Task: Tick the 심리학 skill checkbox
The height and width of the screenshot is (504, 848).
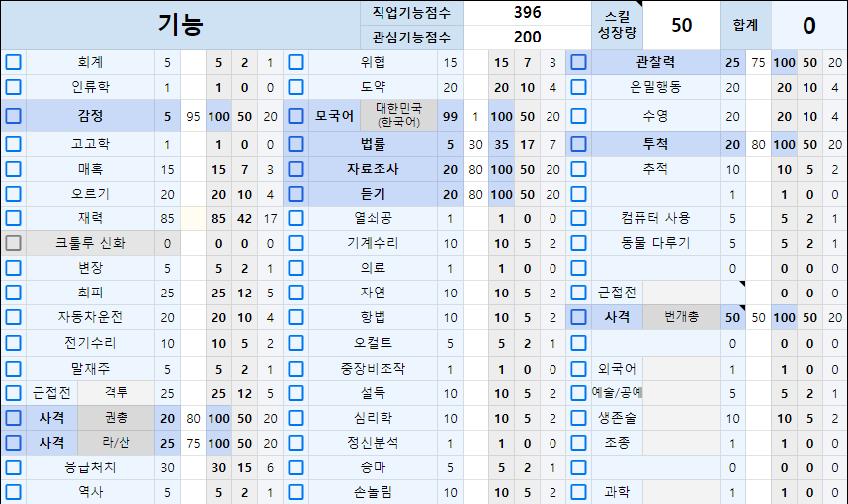Action: pos(296,417)
